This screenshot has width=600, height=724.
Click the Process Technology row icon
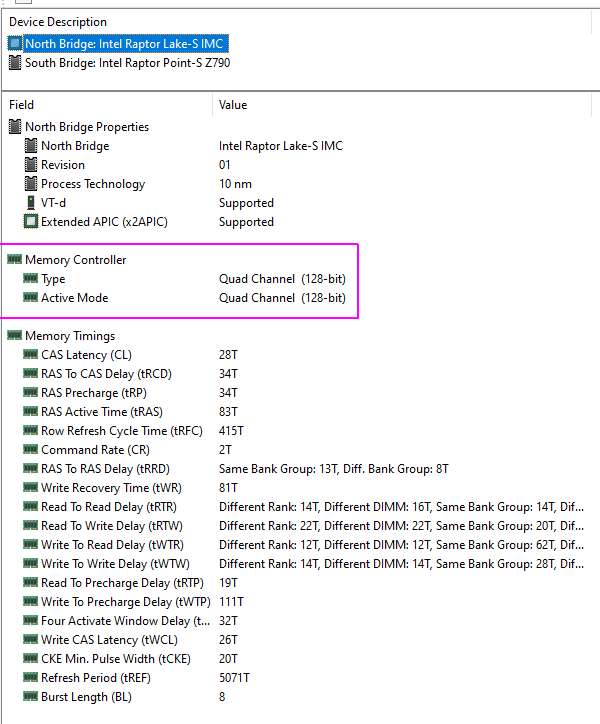30,184
